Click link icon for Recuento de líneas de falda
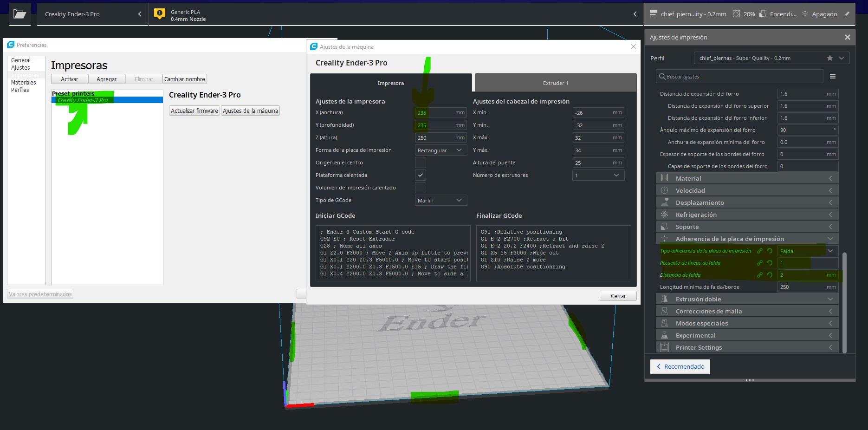 pyautogui.click(x=760, y=263)
